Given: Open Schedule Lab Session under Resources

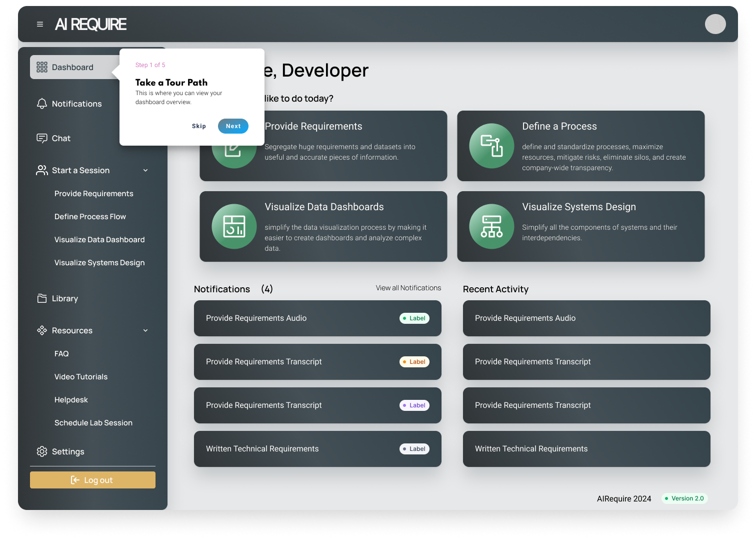Looking at the screenshot, I should coord(93,423).
